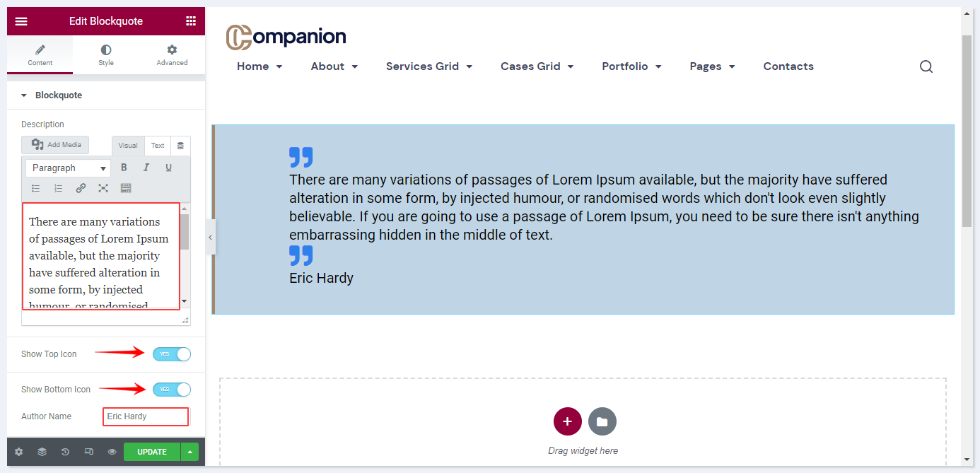980x473 pixels.
Task: Apply italic formatting to description text
Action: (146, 168)
